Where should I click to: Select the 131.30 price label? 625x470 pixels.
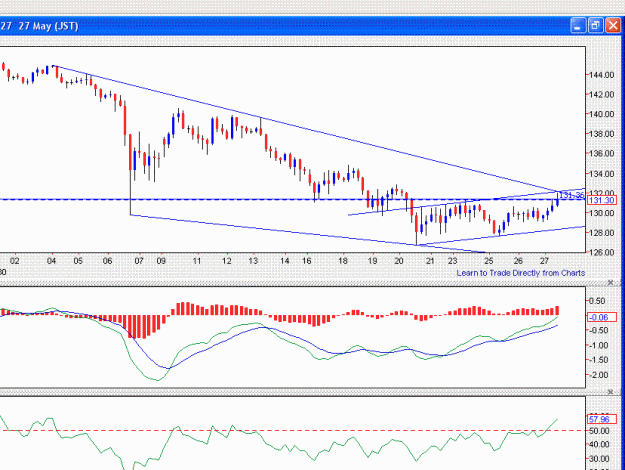coord(601,200)
